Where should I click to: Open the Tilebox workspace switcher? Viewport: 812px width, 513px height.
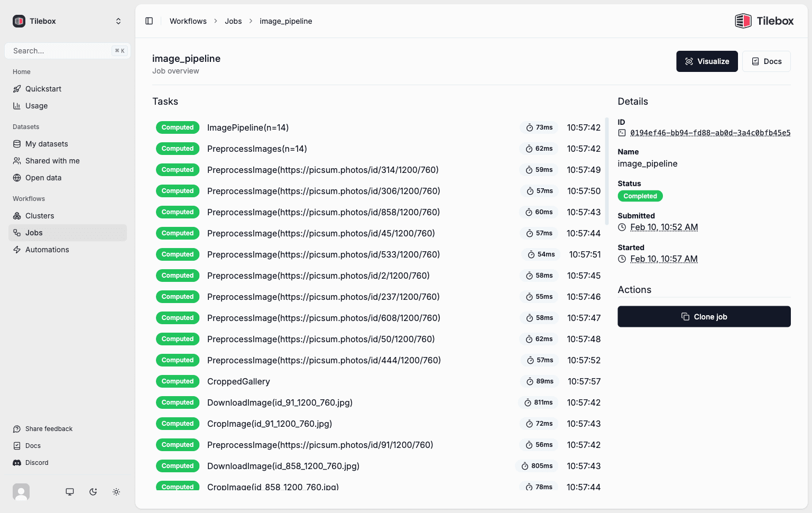point(67,21)
